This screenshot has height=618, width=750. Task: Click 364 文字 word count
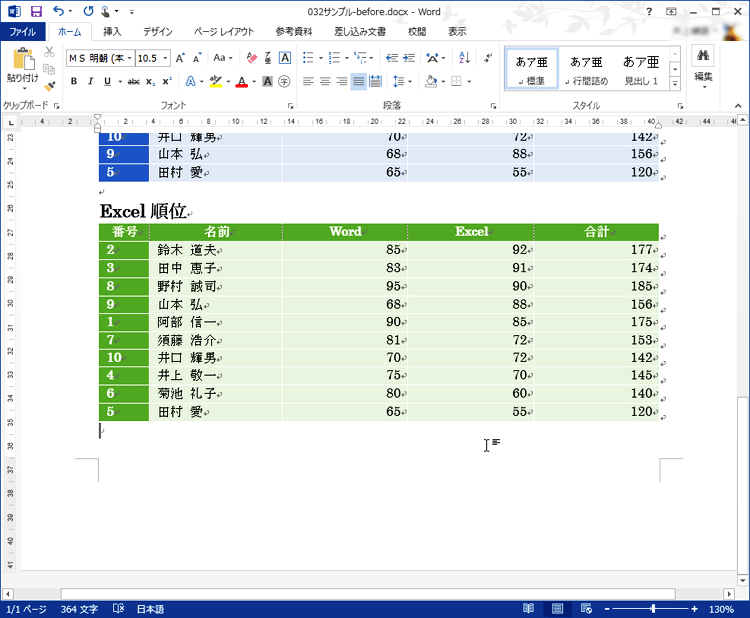(79, 609)
